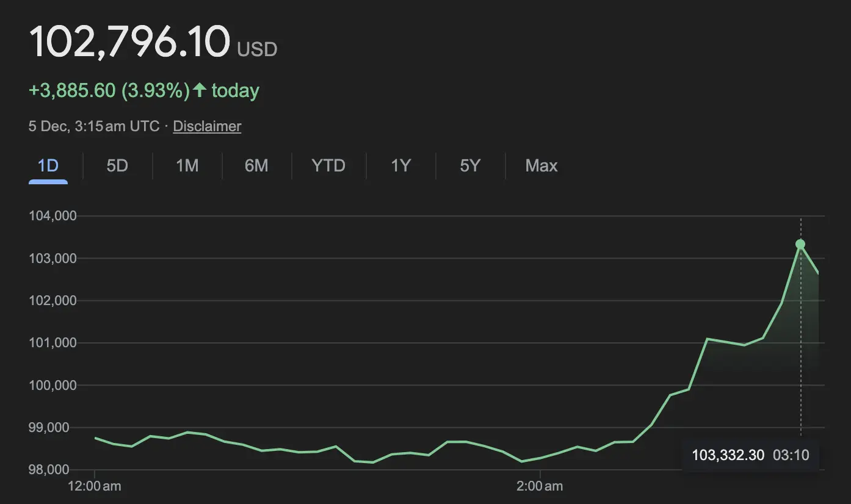Open the Disclaimer link

coord(207,126)
